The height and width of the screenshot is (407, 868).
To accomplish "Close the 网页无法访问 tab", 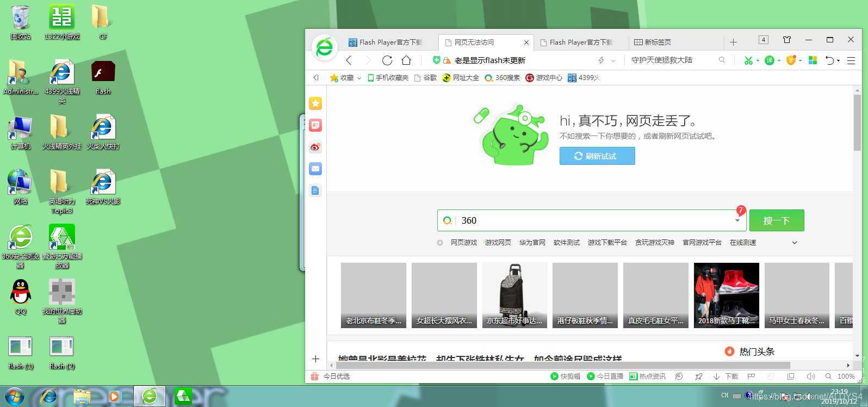I will [x=526, y=42].
